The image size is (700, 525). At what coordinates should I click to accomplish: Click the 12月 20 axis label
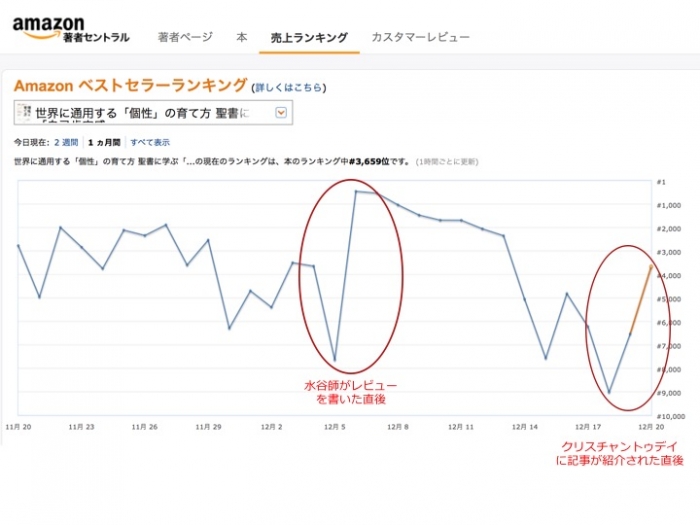coord(651,427)
